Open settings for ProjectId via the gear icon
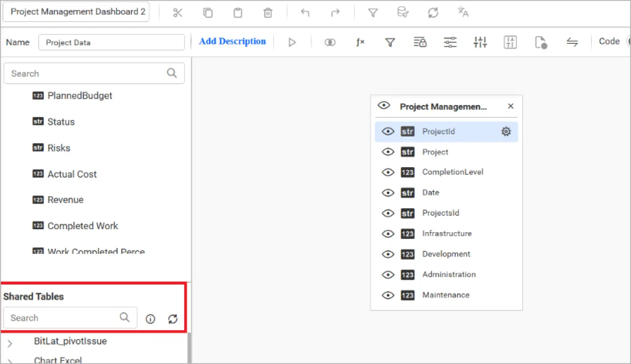 (506, 131)
